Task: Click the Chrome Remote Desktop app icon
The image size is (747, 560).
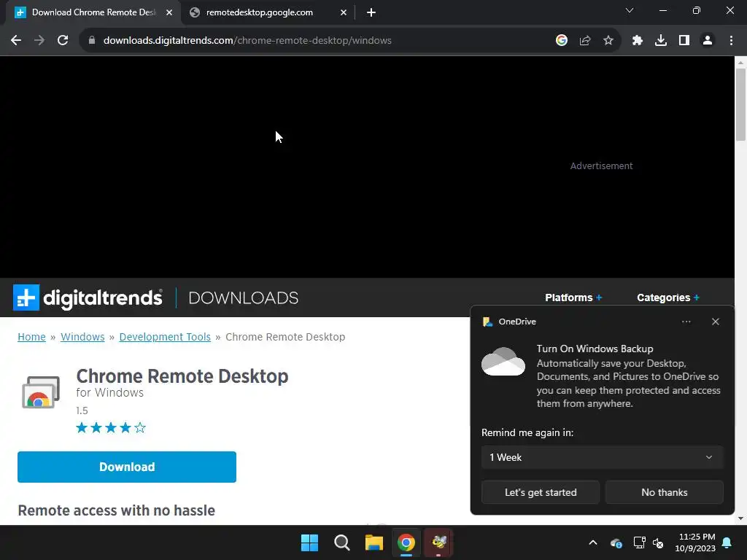Action: tap(41, 392)
